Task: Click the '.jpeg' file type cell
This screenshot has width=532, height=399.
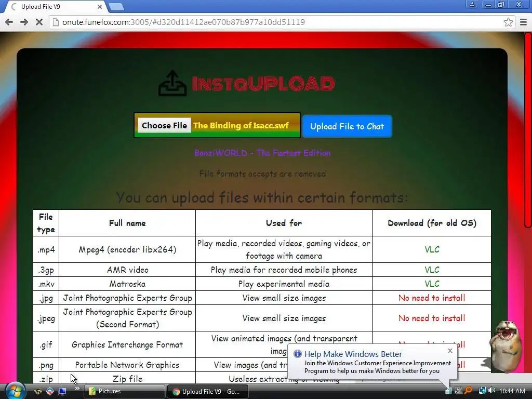Action: tap(46, 318)
